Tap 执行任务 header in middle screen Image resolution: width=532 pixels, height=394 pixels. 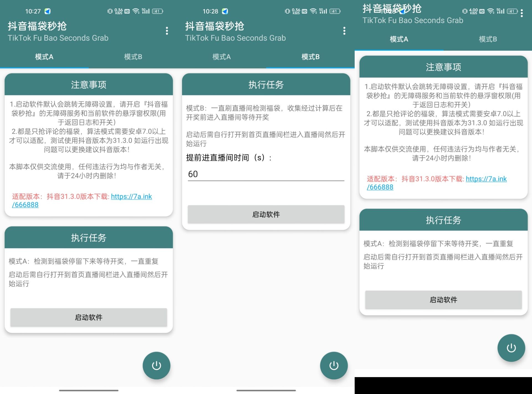[x=266, y=84]
